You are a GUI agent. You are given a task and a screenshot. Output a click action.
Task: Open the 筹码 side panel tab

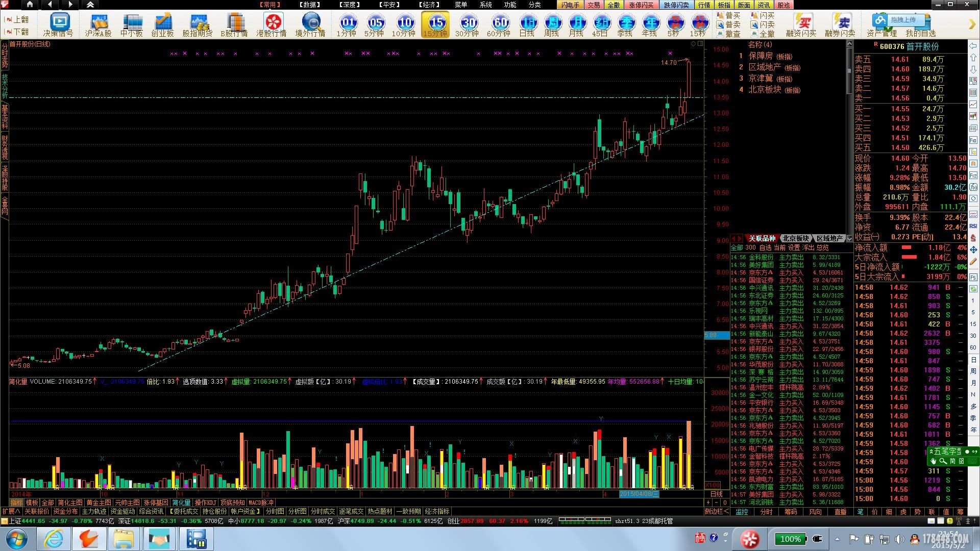791,512
